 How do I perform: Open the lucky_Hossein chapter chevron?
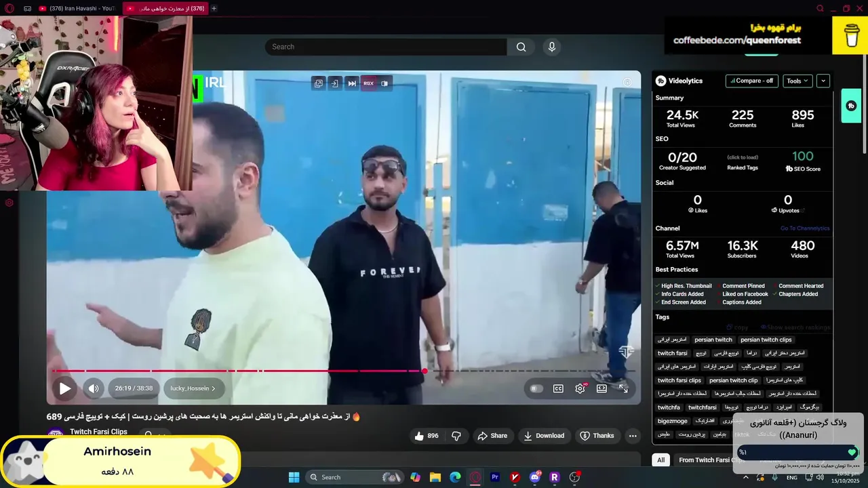click(x=213, y=388)
